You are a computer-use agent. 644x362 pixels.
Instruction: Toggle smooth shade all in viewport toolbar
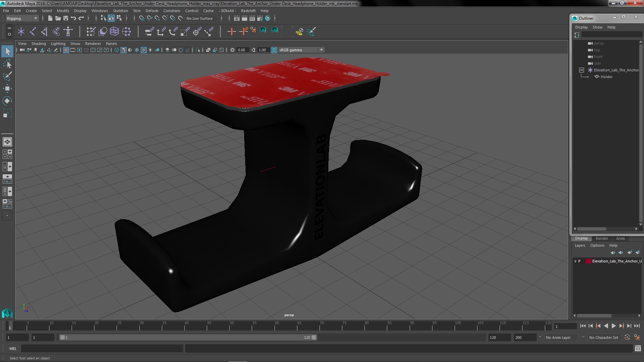tap(123, 50)
